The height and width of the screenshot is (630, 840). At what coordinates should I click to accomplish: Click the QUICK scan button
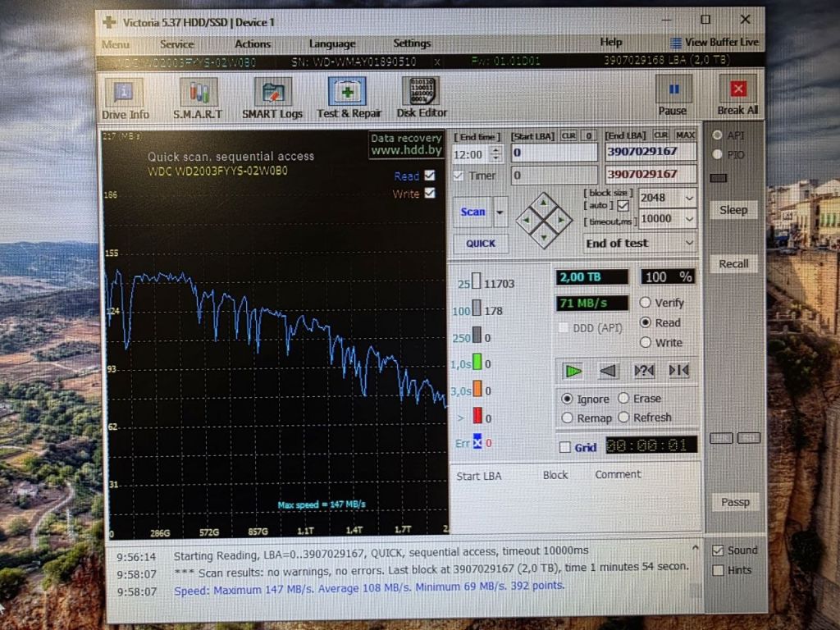(481, 243)
